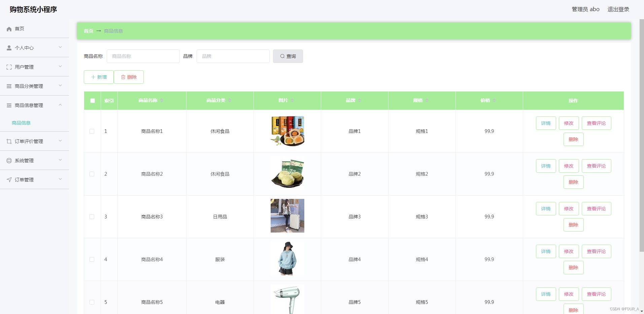
Task: Open 用户管理 menu item
Action: tap(34, 67)
